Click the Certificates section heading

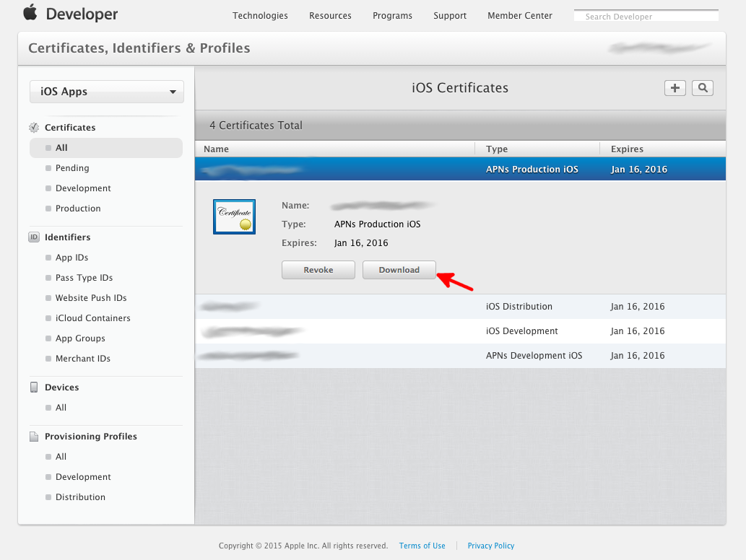click(70, 128)
